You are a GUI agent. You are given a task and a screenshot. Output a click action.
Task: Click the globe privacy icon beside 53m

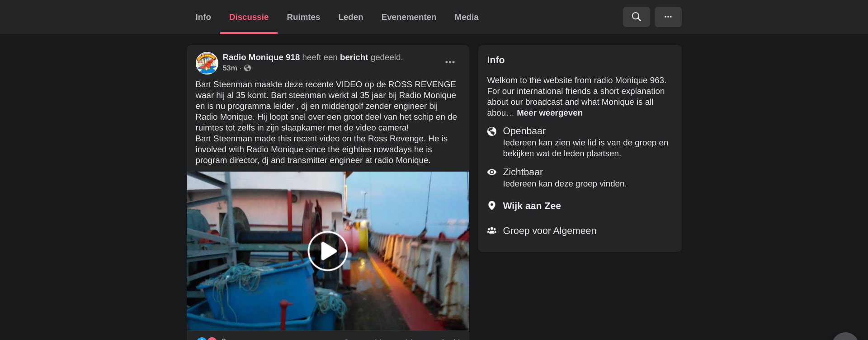click(x=247, y=68)
